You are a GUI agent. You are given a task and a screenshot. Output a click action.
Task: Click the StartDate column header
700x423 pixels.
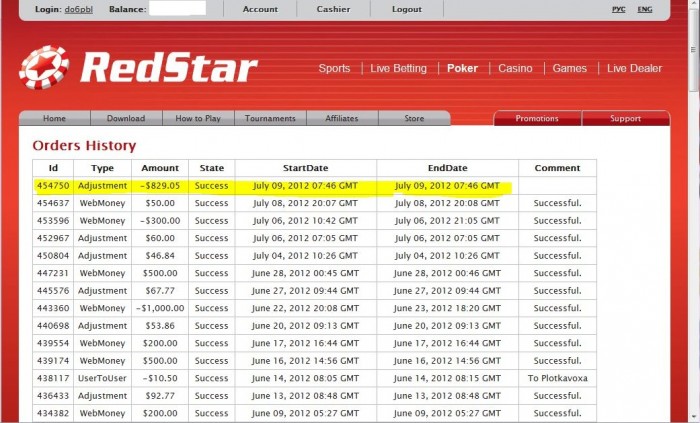[305, 168]
